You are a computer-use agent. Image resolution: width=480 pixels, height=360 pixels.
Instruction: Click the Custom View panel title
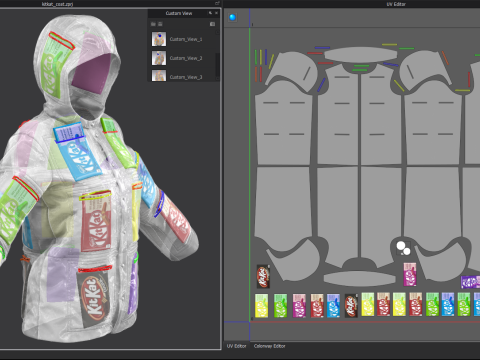179,13
